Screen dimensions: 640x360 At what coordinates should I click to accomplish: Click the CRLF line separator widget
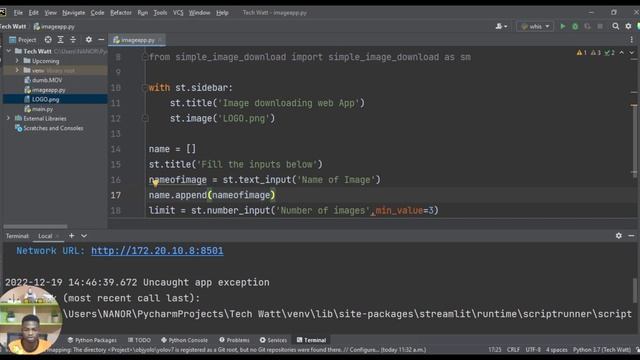pyautogui.click(x=513, y=350)
